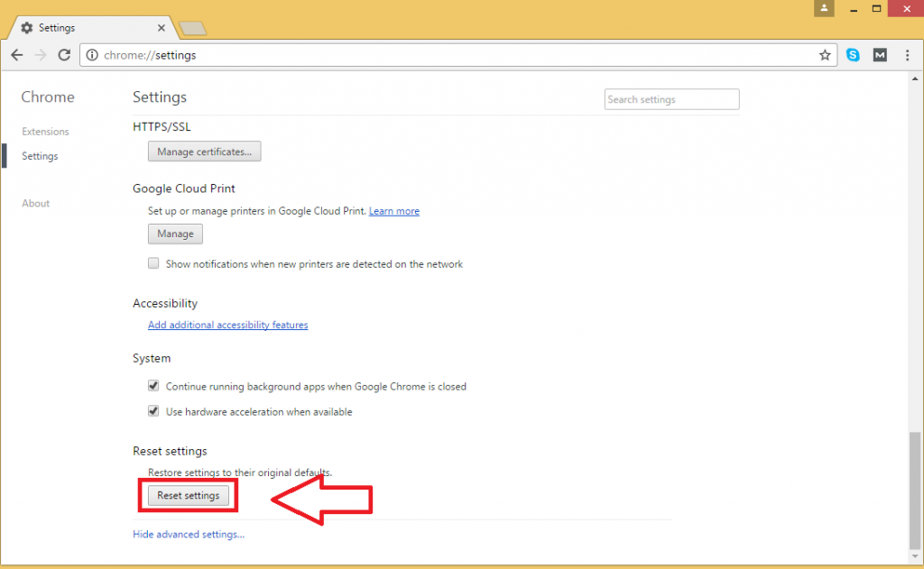Bookmark this page with the star icon
The image size is (924, 569).
click(825, 55)
